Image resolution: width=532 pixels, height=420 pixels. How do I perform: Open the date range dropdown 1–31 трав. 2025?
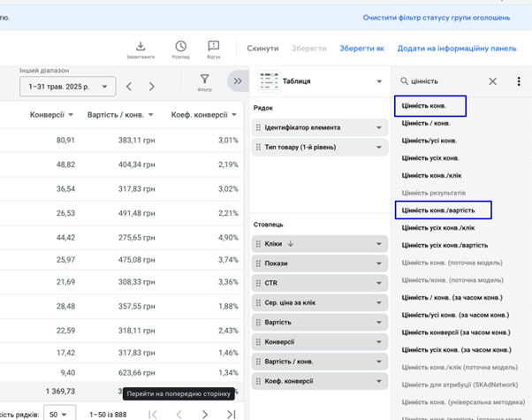[67, 87]
